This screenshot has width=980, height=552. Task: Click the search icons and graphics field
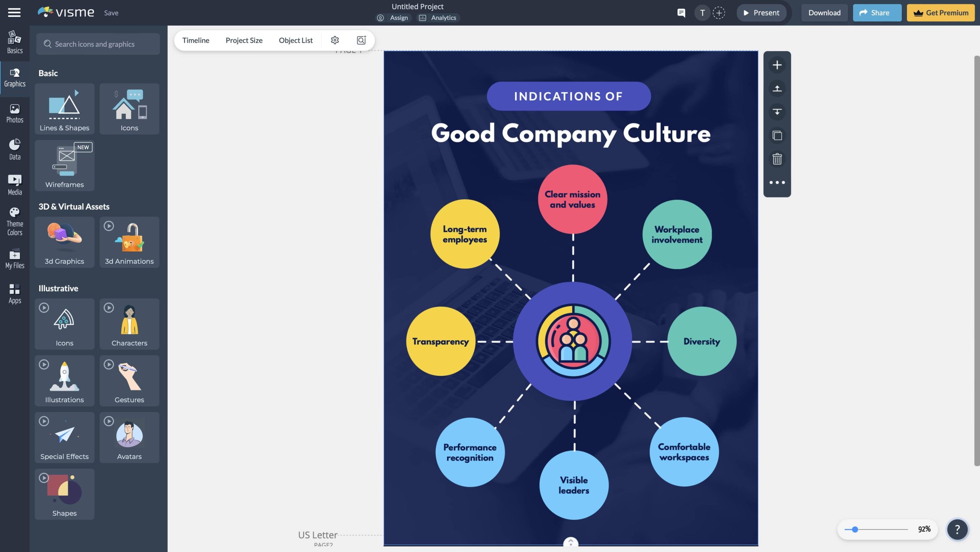click(x=98, y=44)
